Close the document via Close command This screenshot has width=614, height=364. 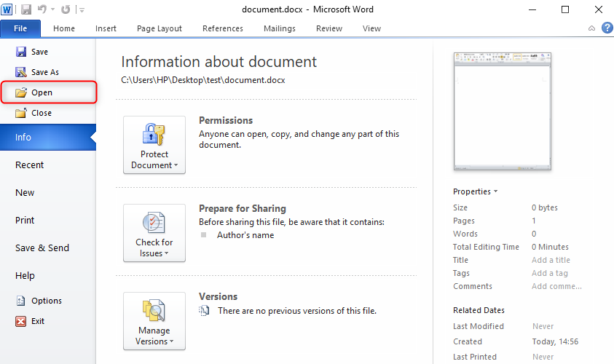[41, 113]
